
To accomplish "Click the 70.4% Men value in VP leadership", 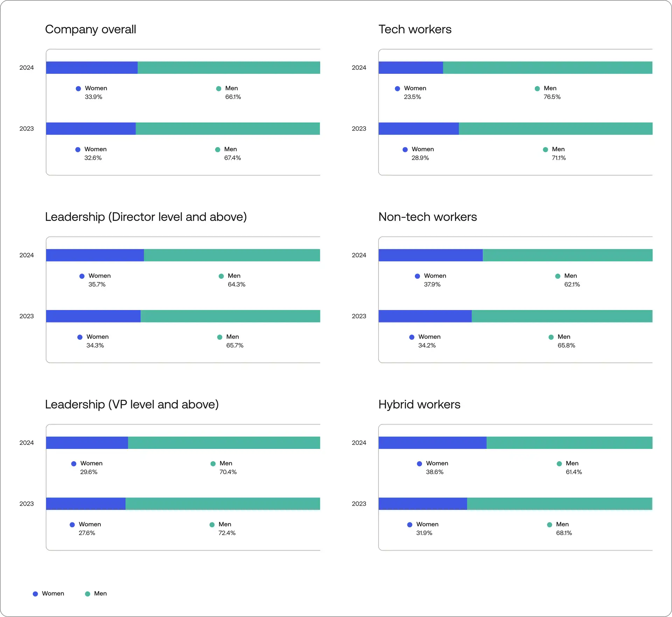I will [228, 472].
